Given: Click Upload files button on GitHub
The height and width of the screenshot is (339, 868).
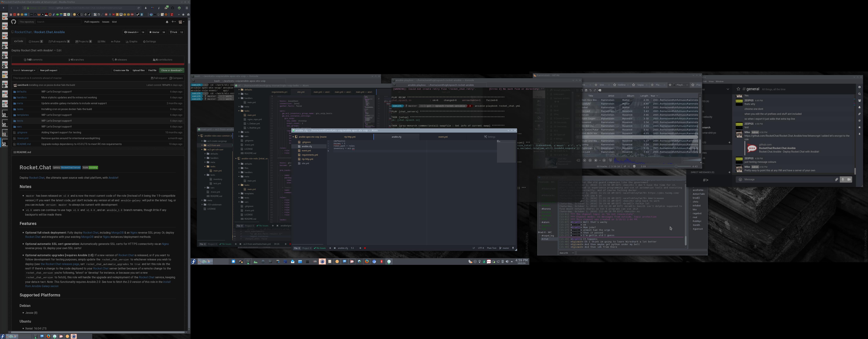Looking at the screenshot, I should point(138,70).
